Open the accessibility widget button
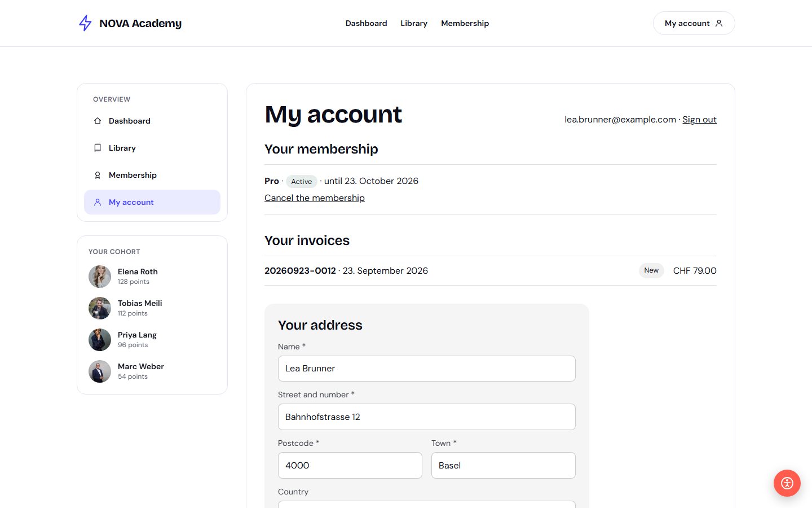The height and width of the screenshot is (508, 812). pyautogui.click(x=787, y=483)
